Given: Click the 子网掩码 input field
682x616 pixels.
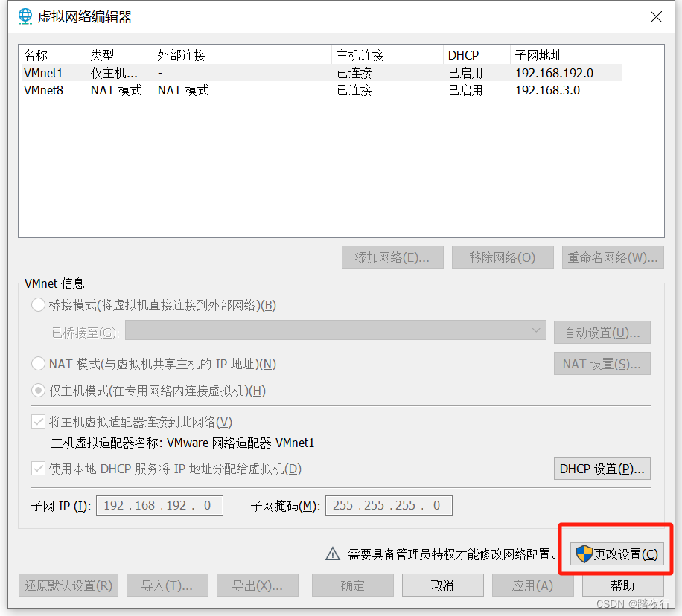Looking at the screenshot, I should click(x=389, y=506).
